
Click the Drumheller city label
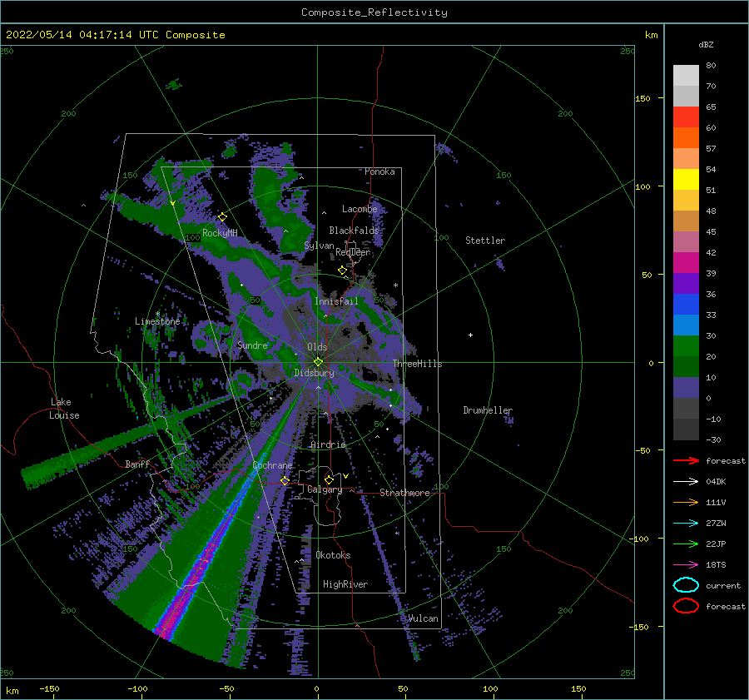pos(487,410)
